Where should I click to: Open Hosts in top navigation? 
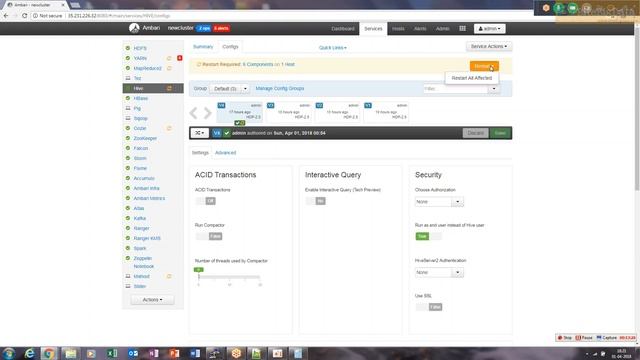point(398,29)
